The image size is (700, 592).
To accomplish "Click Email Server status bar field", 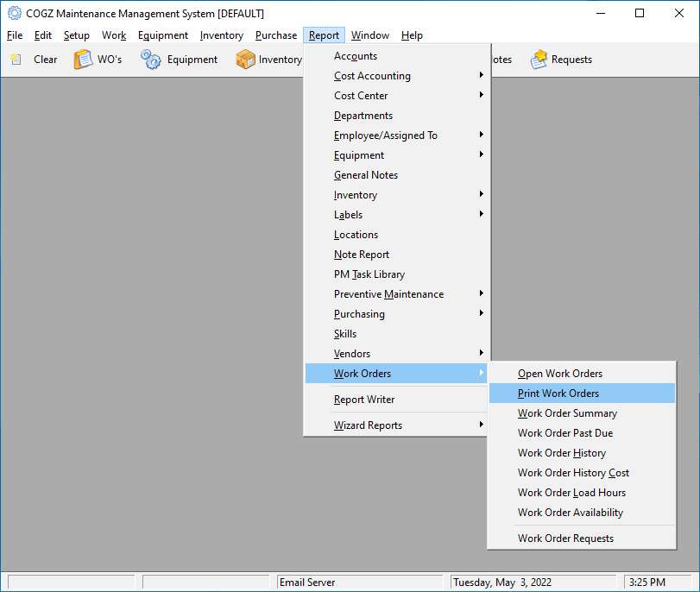I will tap(360, 583).
